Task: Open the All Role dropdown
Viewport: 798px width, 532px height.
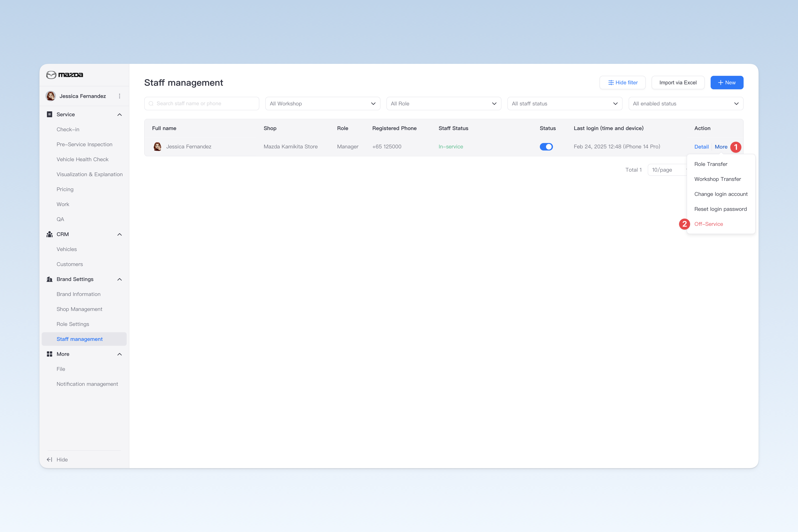Action: 444,103
